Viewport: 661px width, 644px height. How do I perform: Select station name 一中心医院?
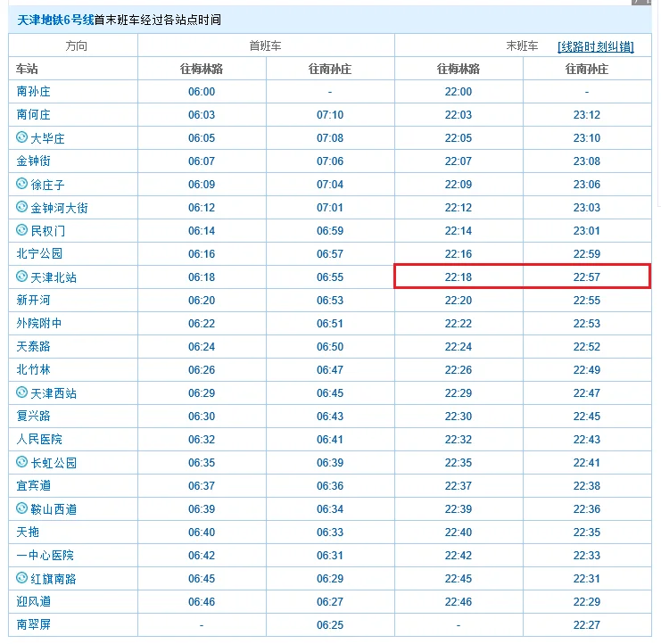point(45,555)
